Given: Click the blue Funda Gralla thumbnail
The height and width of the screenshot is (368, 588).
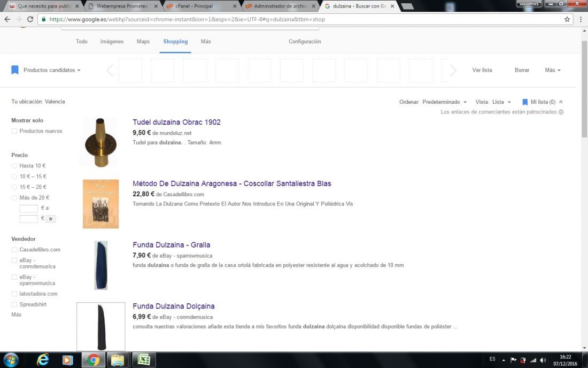Looking at the screenshot, I should coord(101,265).
